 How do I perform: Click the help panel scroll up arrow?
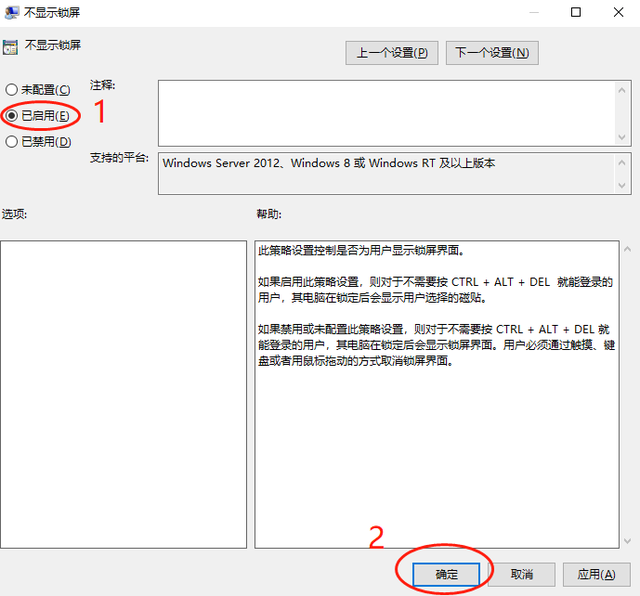(627, 249)
